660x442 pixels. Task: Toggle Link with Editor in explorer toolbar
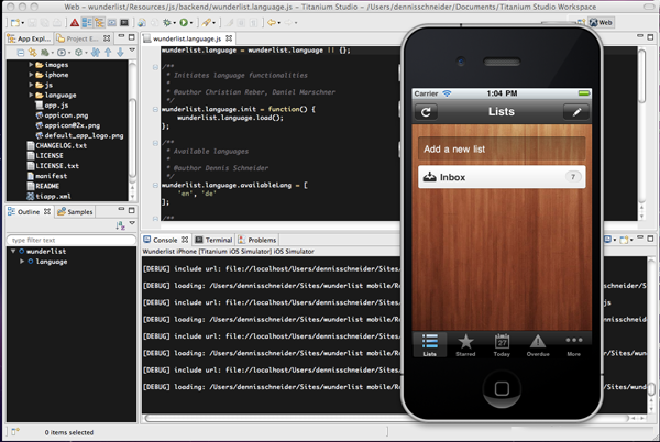coord(32,52)
